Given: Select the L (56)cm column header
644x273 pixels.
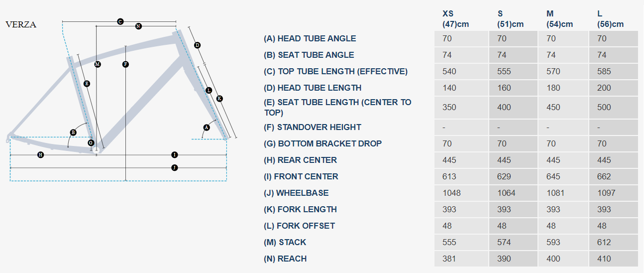Looking at the screenshot, I should pos(610,19).
